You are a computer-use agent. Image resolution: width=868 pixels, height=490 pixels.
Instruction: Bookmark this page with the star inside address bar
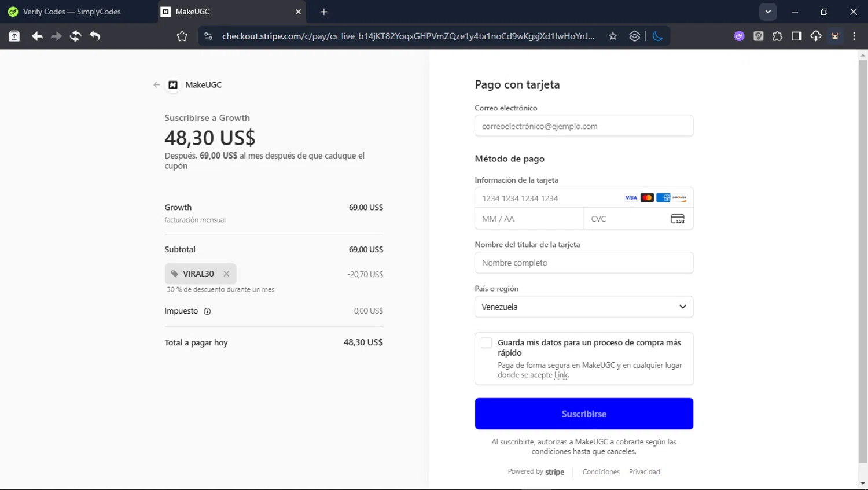coord(613,36)
